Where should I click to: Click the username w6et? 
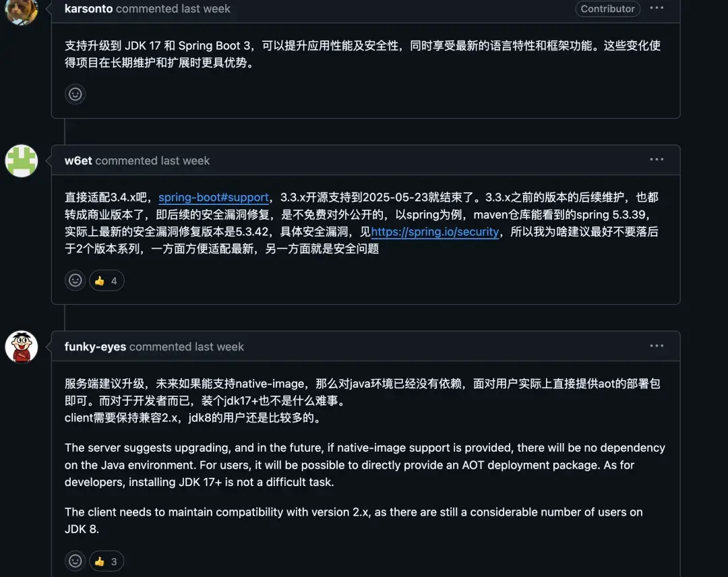(x=78, y=160)
